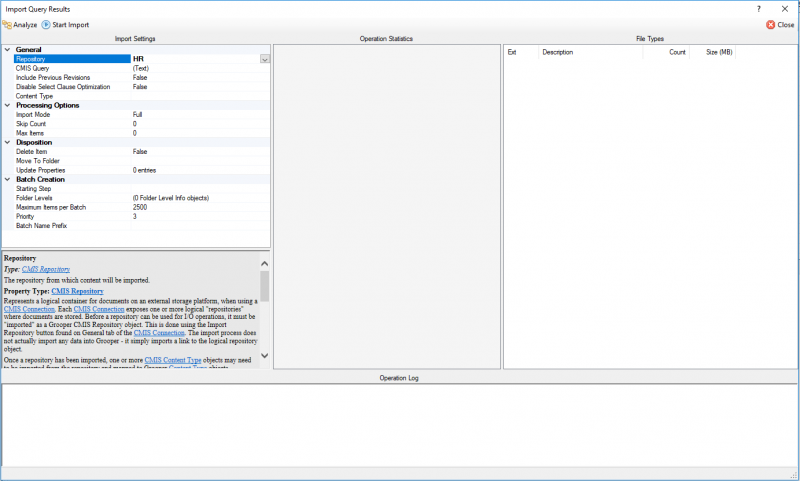Click the Close button label

click(x=786, y=24)
